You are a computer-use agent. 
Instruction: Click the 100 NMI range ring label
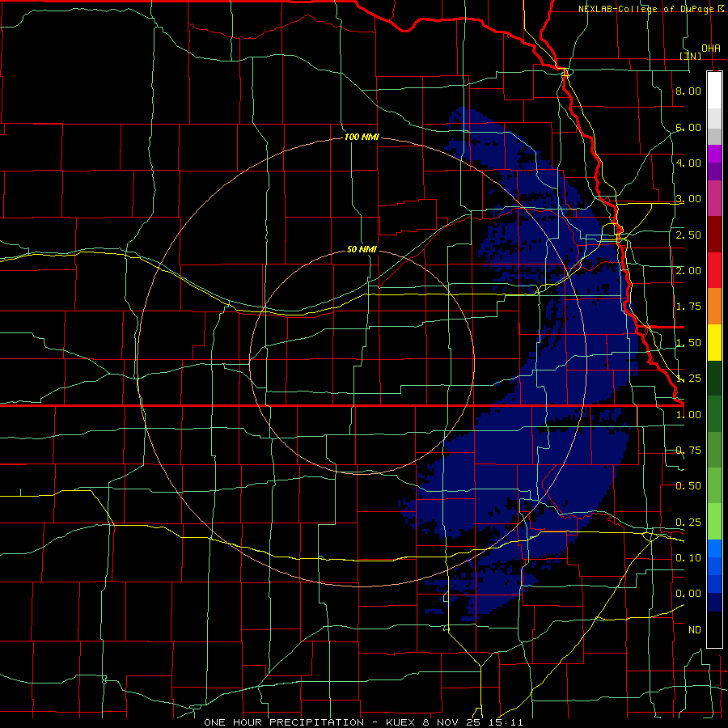[362, 137]
